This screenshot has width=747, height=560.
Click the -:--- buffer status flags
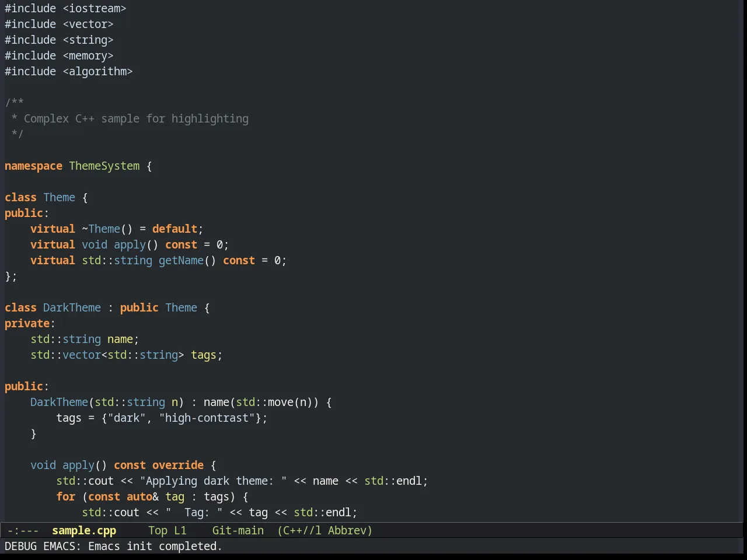point(23,531)
